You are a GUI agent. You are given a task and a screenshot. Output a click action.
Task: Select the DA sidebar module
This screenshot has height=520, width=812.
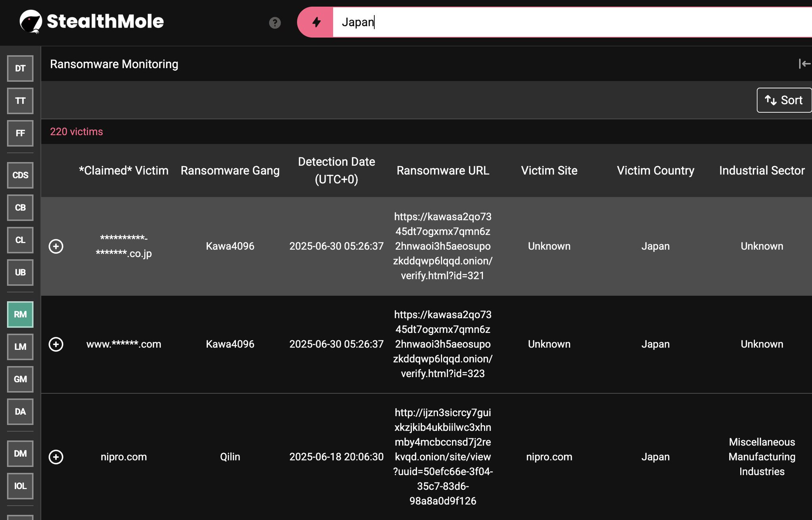tap(20, 412)
